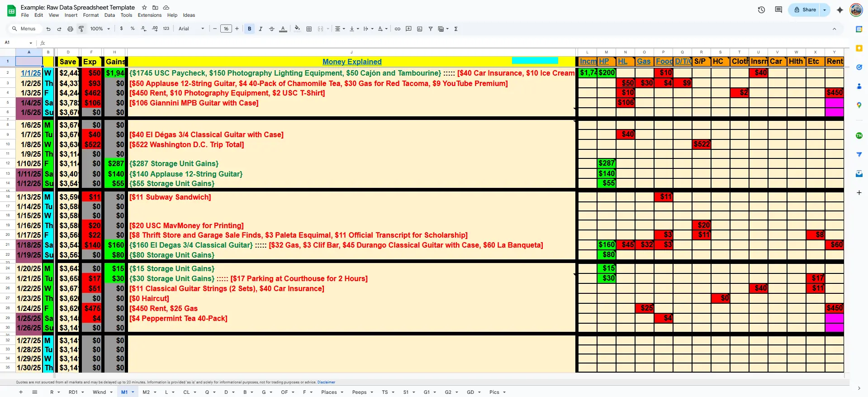The height and width of the screenshot is (397, 868).
Task: Click the Money Explained link cell
Action: [352, 62]
